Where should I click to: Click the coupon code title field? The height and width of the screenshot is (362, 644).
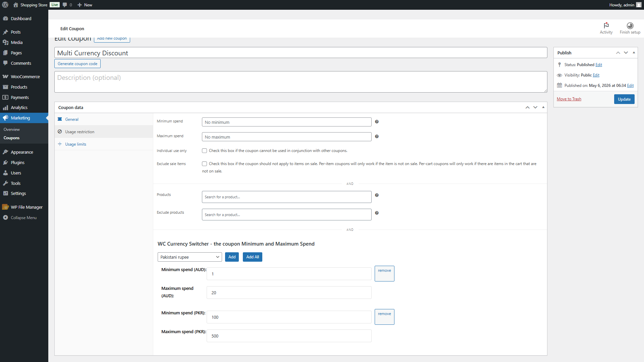pos(301,53)
